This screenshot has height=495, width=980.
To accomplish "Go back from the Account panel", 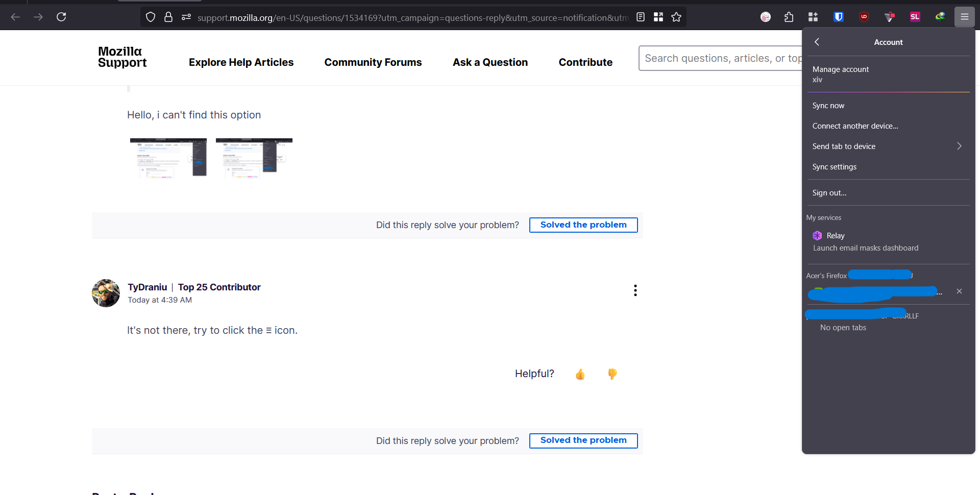I will 817,42.
